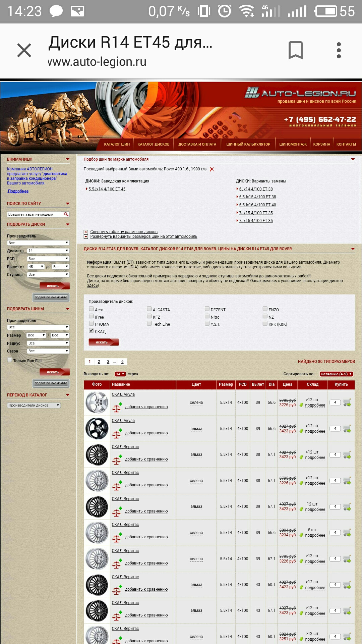Add first СКАД Акула селена to cart
This screenshot has width=362, height=644.
click(347, 402)
